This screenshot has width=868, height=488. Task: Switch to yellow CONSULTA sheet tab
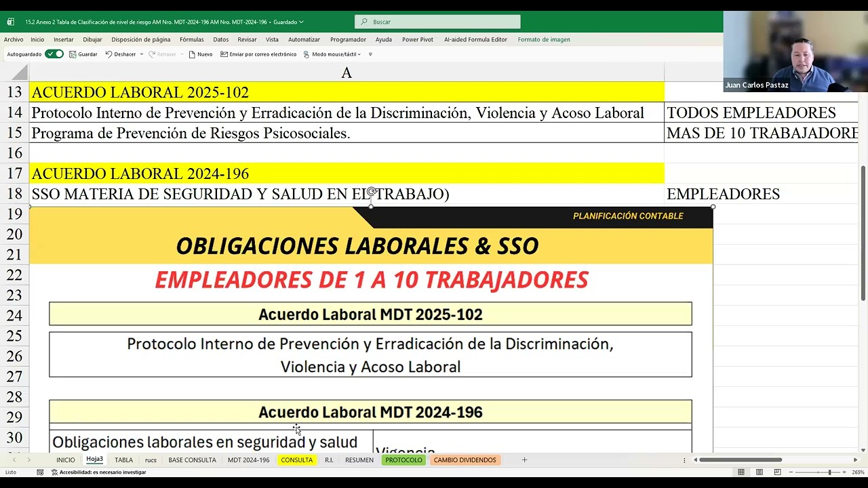click(x=297, y=460)
